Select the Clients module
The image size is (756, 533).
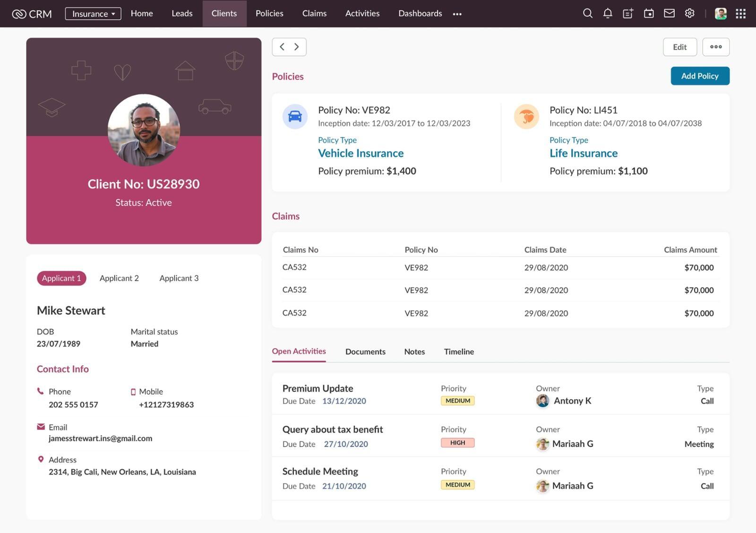point(224,13)
